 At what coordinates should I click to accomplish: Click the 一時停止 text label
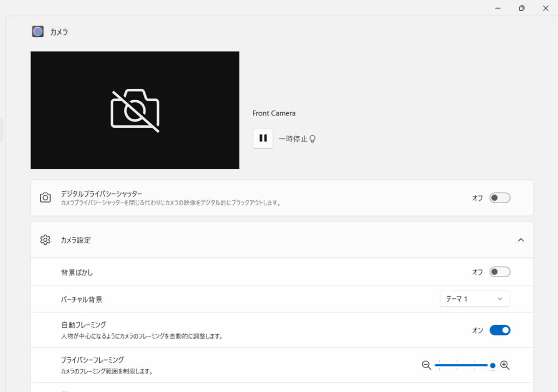pyautogui.click(x=293, y=139)
